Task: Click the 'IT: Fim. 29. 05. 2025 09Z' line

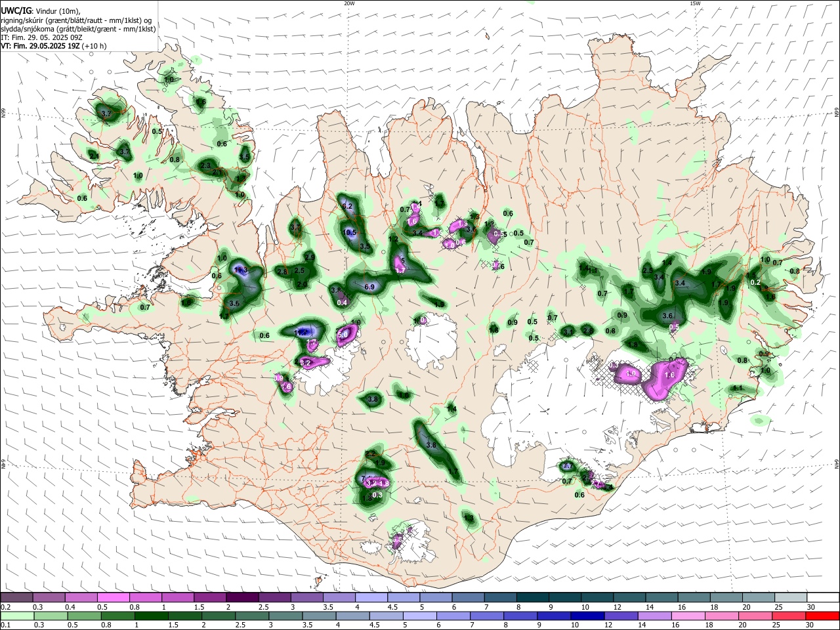Action: click(x=41, y=37)
